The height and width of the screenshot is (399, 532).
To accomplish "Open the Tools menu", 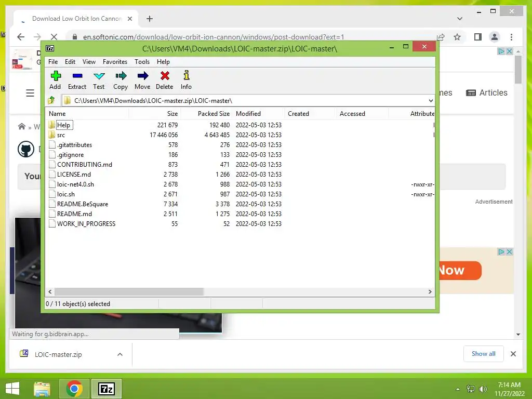I will click(x=142, y=62).
